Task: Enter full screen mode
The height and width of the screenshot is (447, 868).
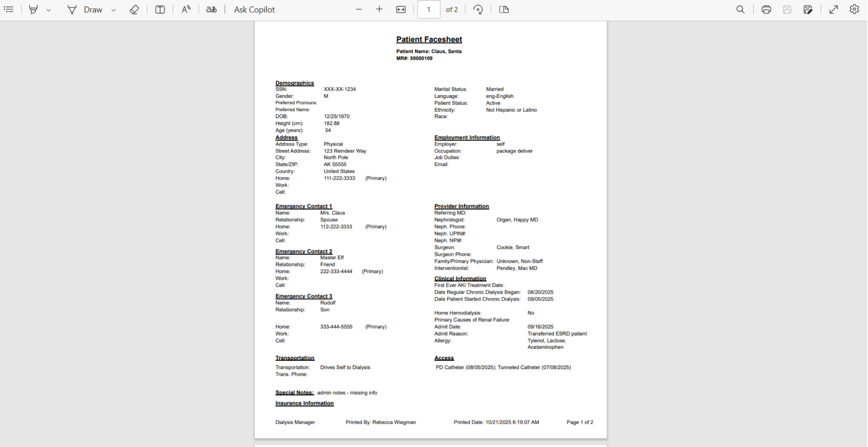Action: point(834,9)
